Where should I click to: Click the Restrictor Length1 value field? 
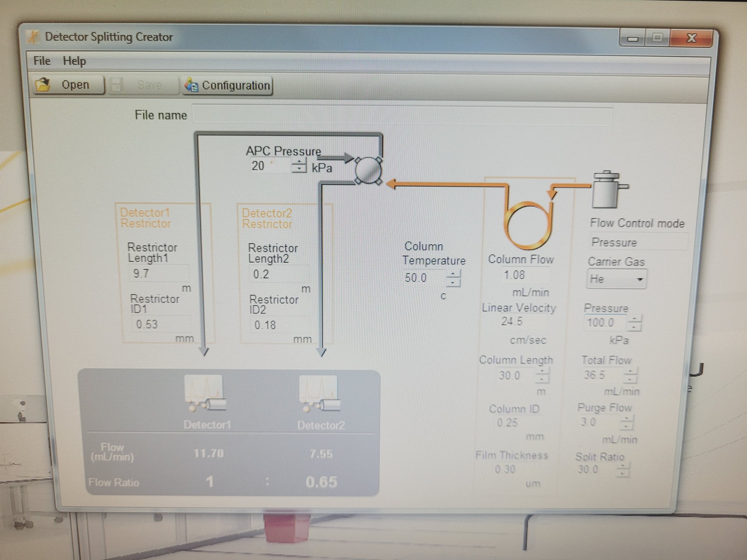tap(158, 274)
